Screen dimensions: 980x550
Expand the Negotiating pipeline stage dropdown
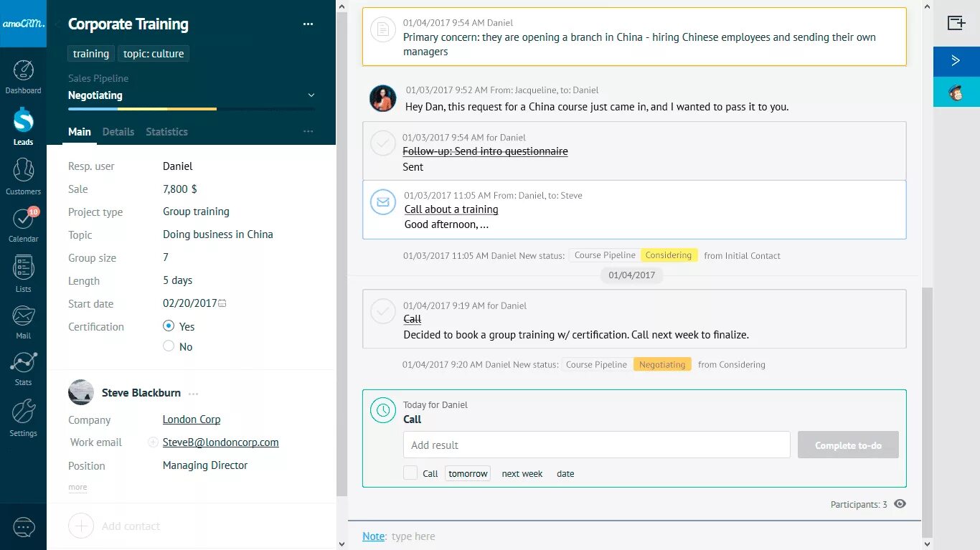(311, 95)
